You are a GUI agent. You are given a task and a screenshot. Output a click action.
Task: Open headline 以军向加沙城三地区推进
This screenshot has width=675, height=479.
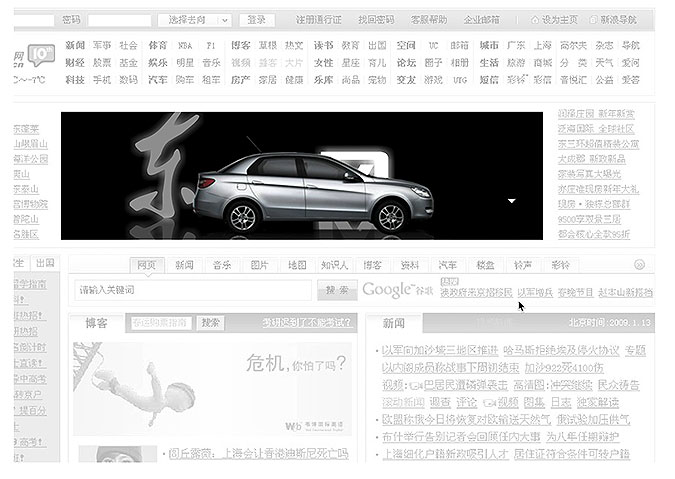coord(440,351)
